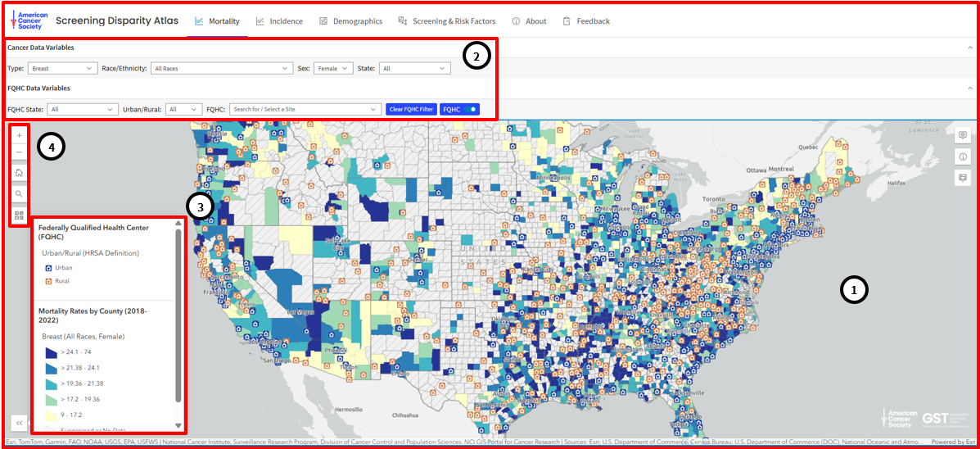The image size is (980, 449).
Task: Zoom in on the map
Action: click(20, 135)
